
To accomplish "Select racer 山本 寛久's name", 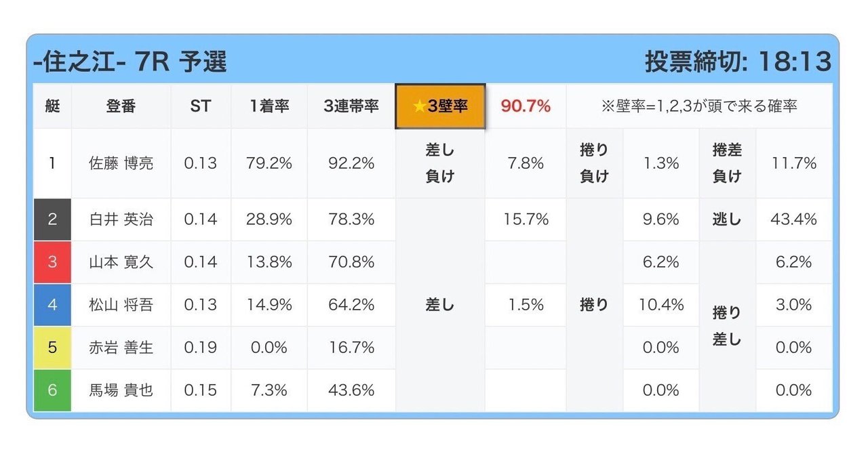I will 121,262.
